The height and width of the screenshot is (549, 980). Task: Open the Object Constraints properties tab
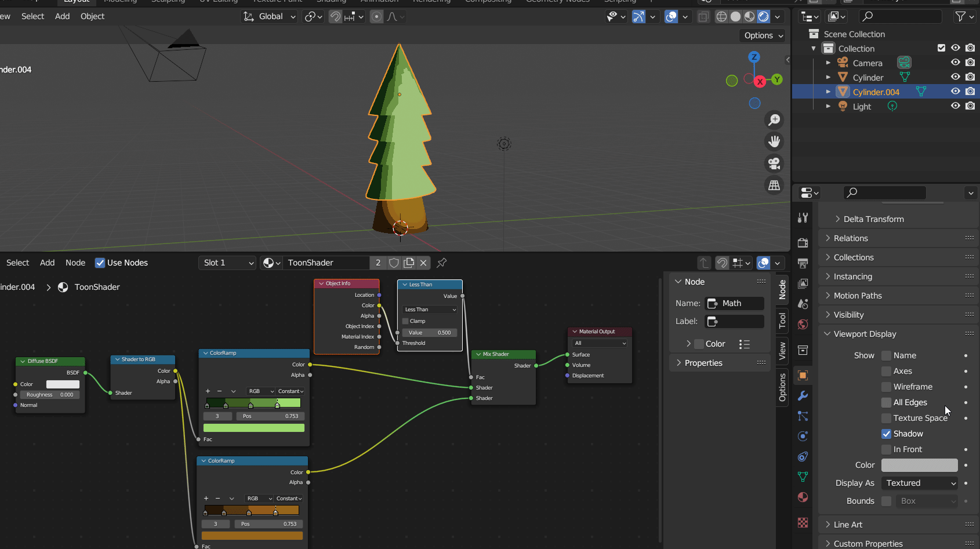point(803,457)
